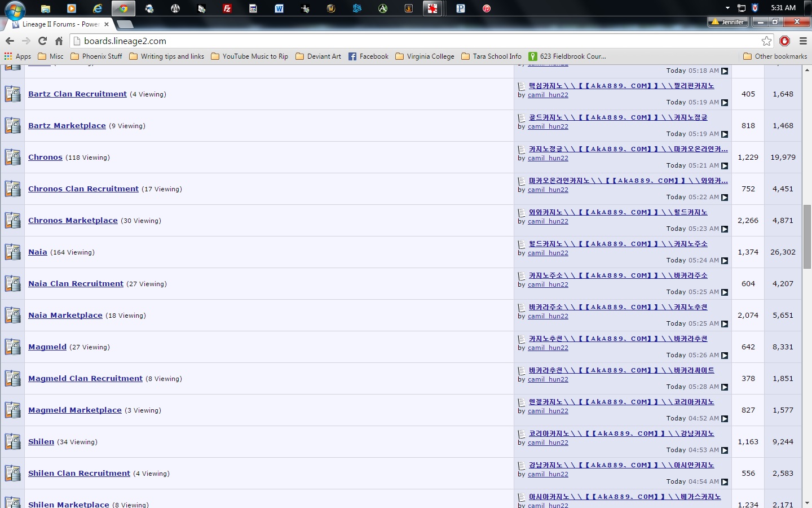
Task: Click the 5:31 AM system clock
Action: pyautogui.click(x=783, y=8)
